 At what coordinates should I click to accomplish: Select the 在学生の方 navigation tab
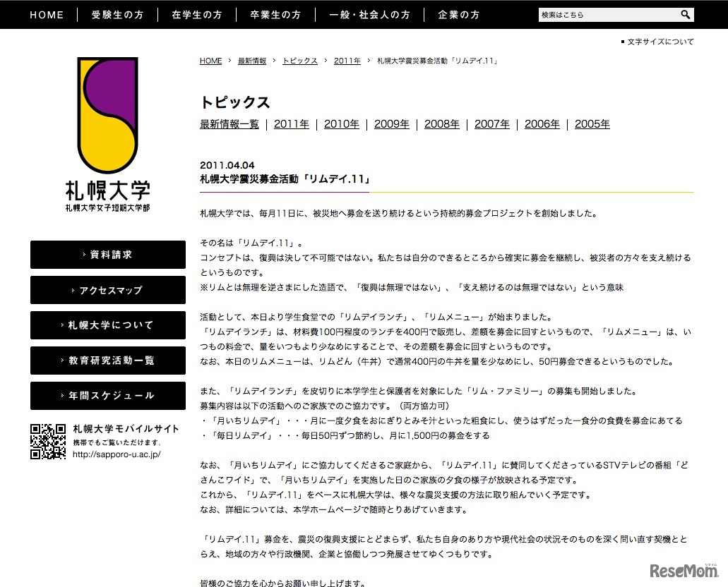[196, 14]
